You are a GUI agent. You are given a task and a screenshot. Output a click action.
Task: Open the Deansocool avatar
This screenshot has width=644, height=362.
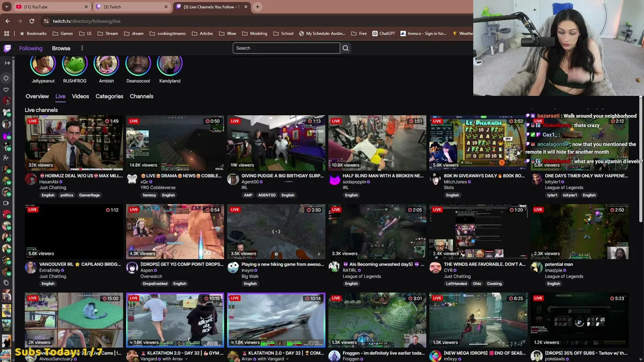[x=138, y=65]
